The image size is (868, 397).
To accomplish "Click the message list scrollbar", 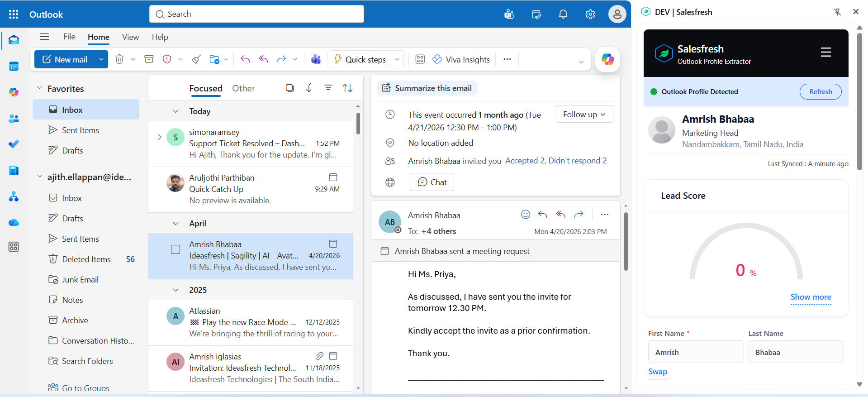I will (358, 123).
